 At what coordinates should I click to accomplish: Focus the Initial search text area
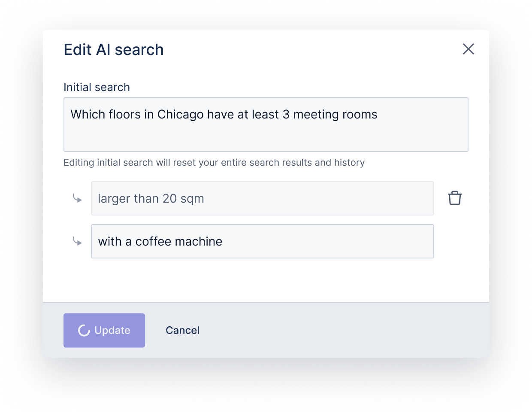pyautogui.click(x=266, y=125)
